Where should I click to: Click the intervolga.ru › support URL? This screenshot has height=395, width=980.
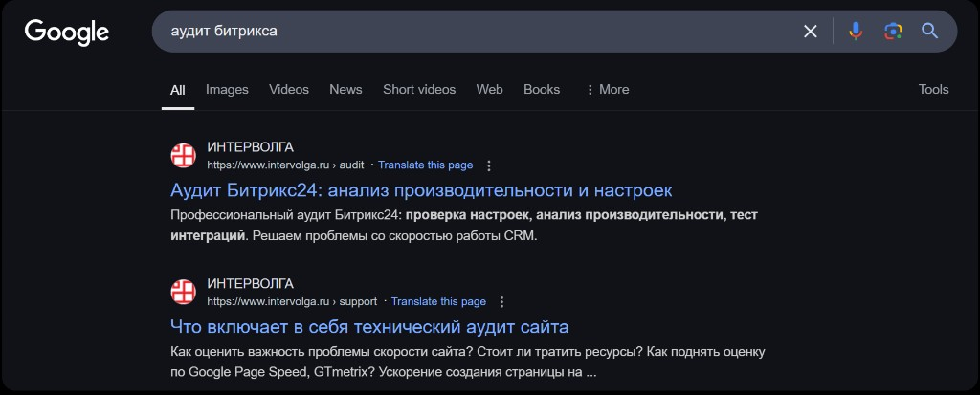point(292,301)
